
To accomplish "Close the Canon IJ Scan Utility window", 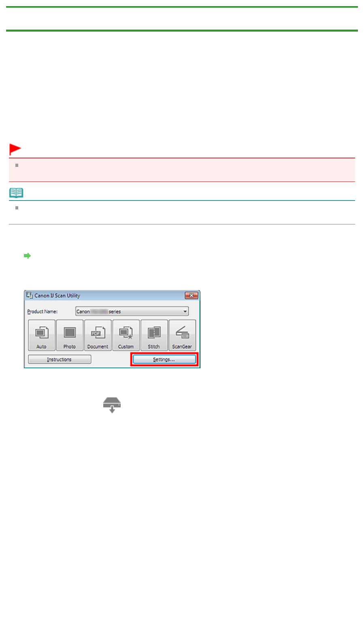I will tap(191, 295).
